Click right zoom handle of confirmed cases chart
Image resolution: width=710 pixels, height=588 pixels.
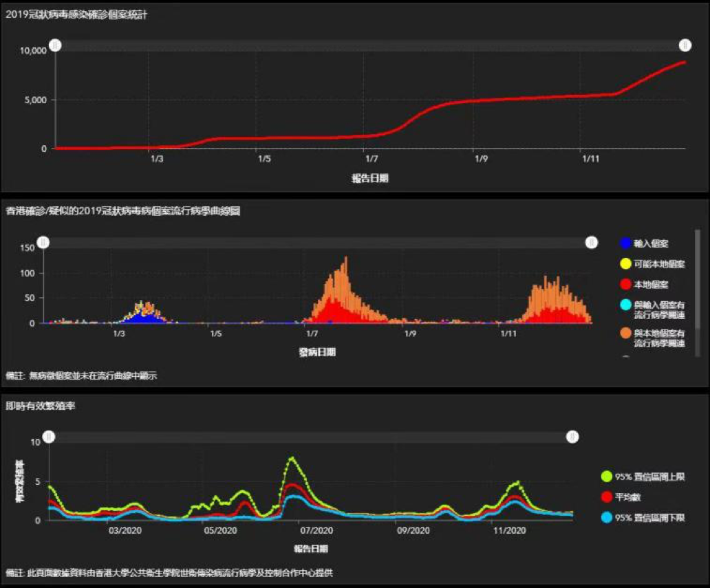[x=685, y=45]
